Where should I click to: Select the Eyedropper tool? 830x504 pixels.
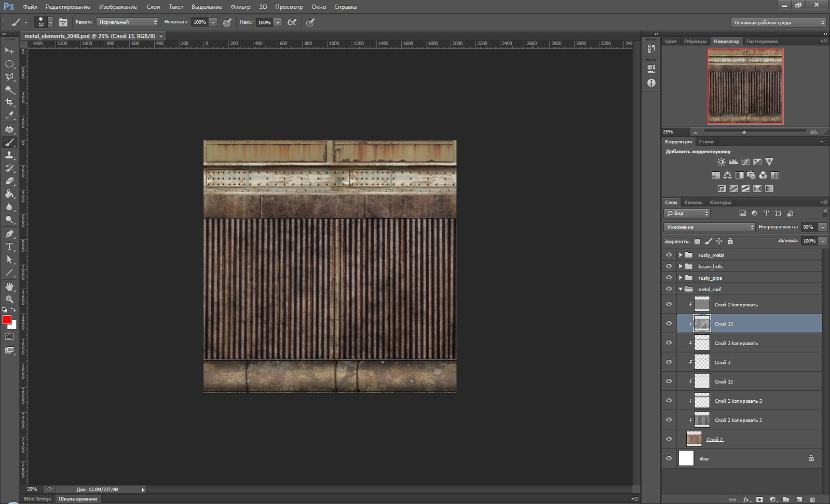point(9,115)
